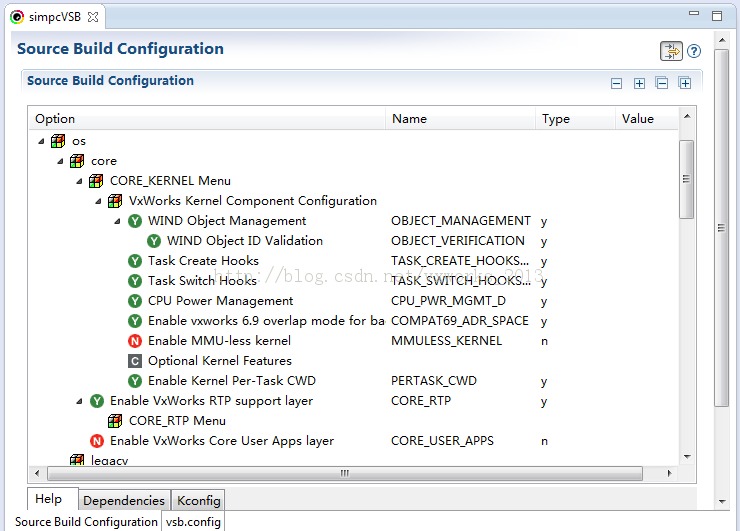Toggle N state of Enable MMU-less kernel
The height and width of the screenshot is (531, 740).
click(x=135, y=341)
